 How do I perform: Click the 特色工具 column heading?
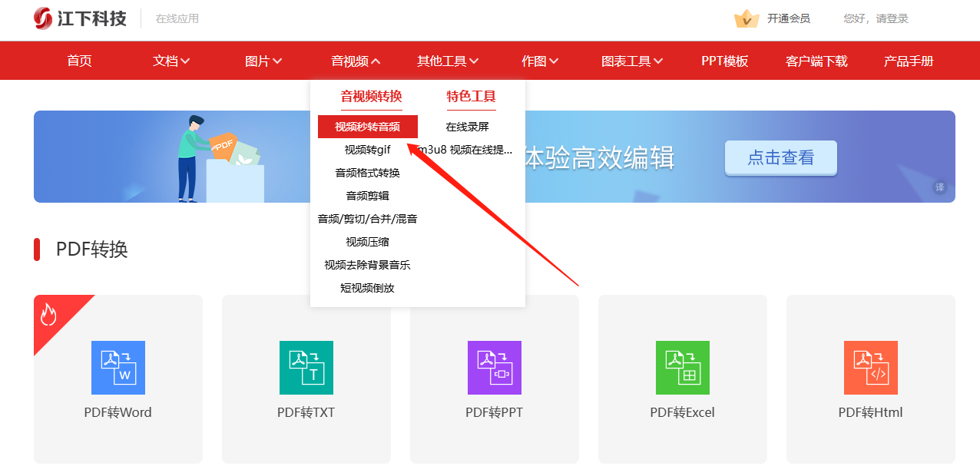[x=472, y=96]
